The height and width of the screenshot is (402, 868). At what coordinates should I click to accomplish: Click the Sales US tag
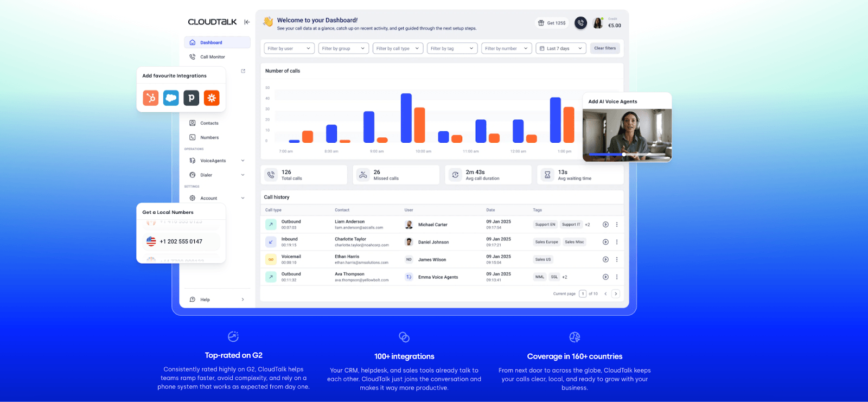tap(543, 259)
